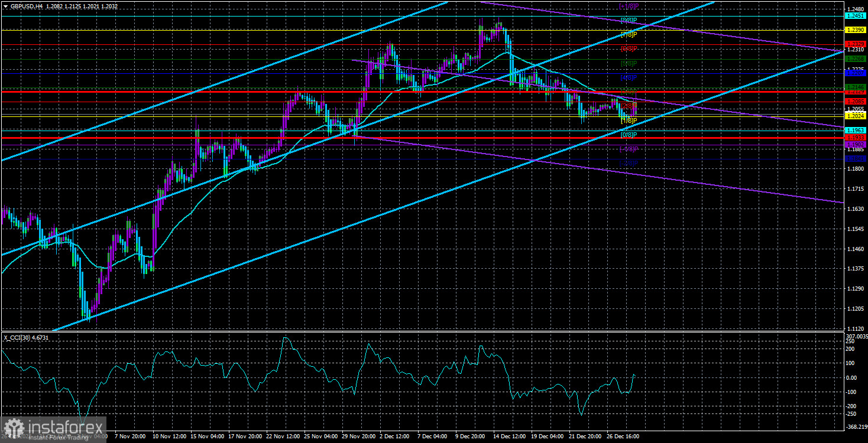Select the red 1.1933 price label
This screenshot has height=443, width=868.
pos(856,138)
